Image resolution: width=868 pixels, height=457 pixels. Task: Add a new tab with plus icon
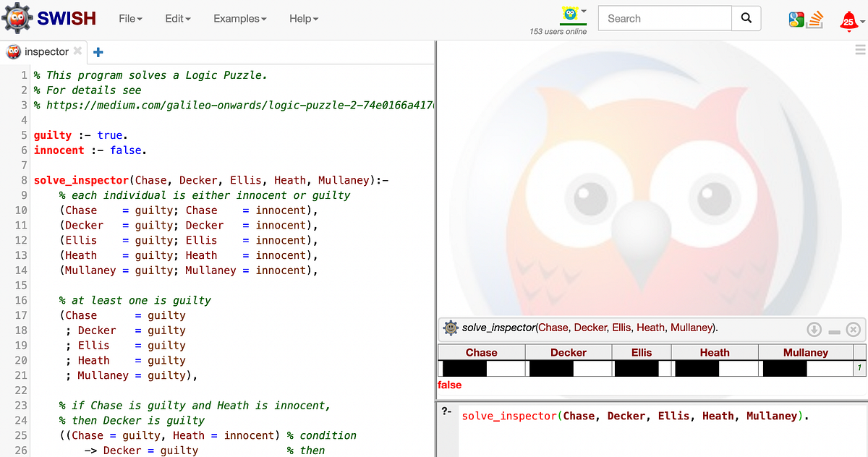[98, 52]
